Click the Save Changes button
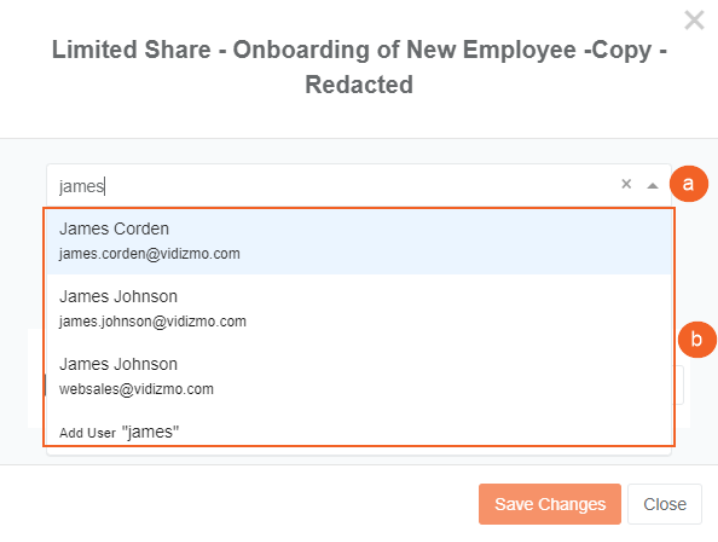718x542 pixels. tap(550, 504)
